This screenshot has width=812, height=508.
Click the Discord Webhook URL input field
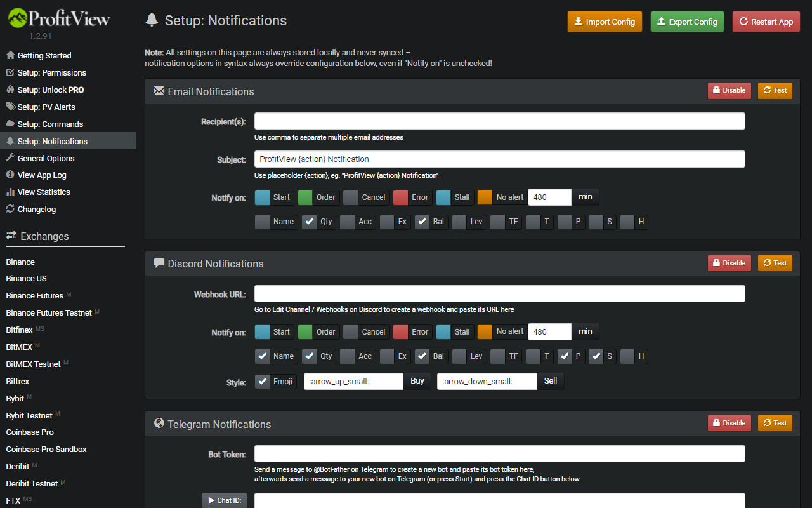499,293
